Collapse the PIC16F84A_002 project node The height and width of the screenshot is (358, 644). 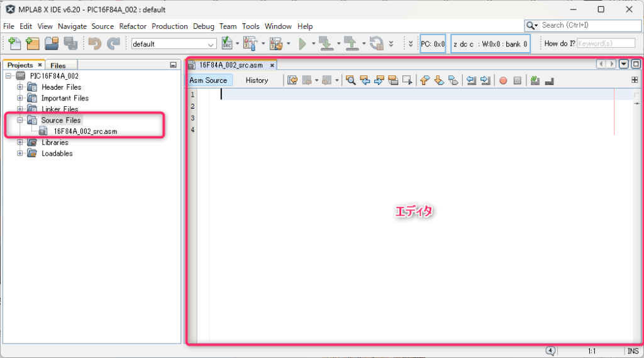[8, 76]
